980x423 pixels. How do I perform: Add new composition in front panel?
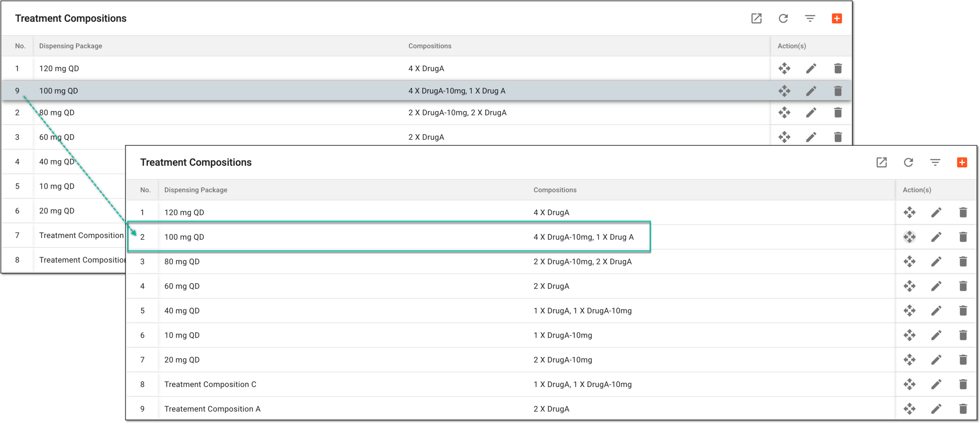(962, 163)
